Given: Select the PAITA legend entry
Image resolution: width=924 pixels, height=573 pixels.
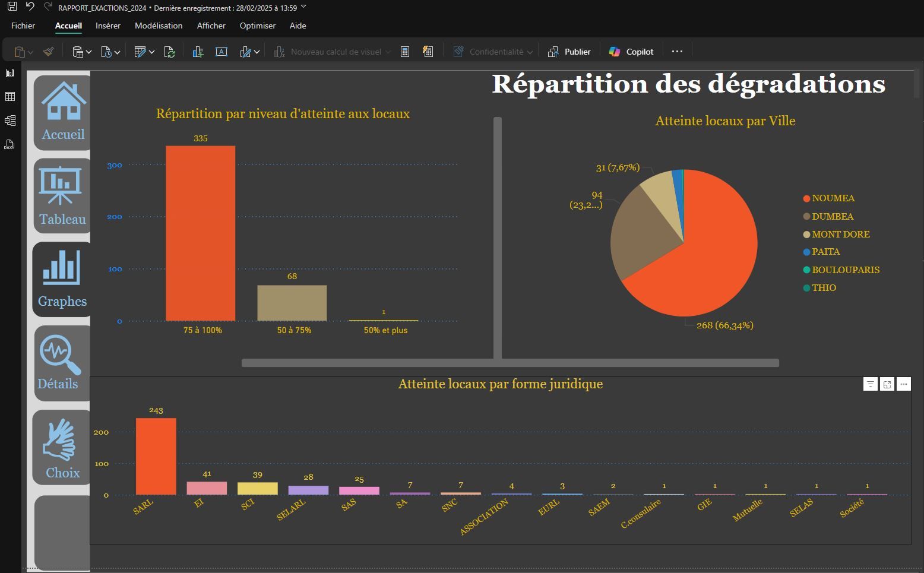Looking at the screenshot, I should point(821,252).
